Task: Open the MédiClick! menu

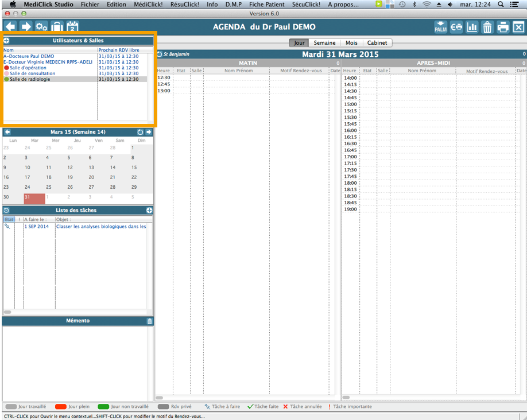Action: [148, 5]
